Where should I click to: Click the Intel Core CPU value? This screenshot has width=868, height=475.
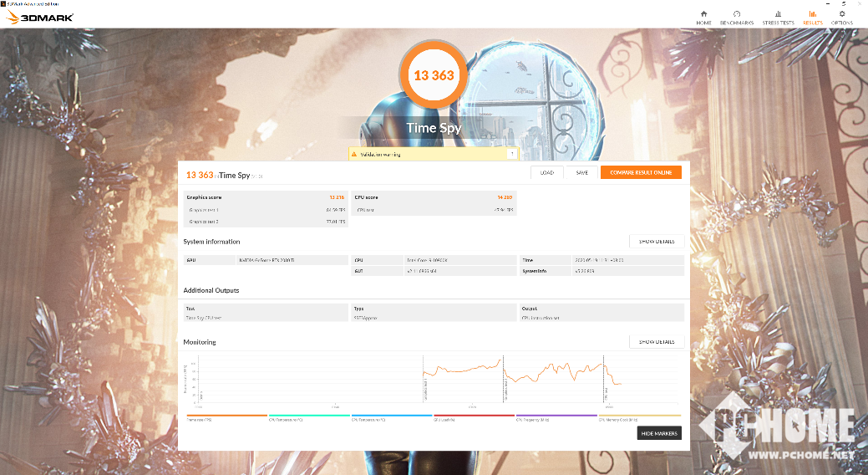(460, 260)
